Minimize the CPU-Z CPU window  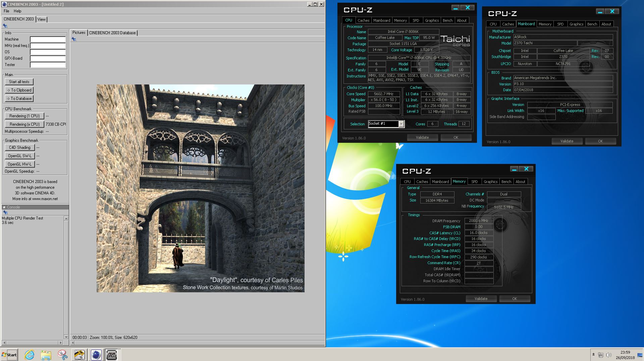coord(455,8)
